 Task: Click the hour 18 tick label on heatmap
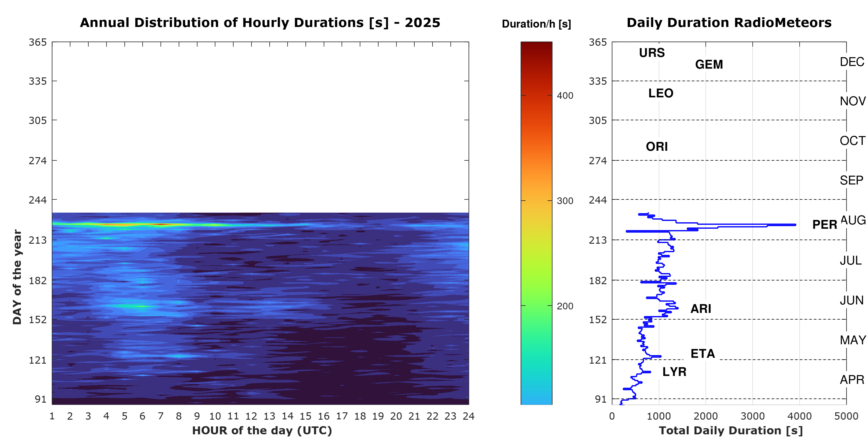(360, 416)
